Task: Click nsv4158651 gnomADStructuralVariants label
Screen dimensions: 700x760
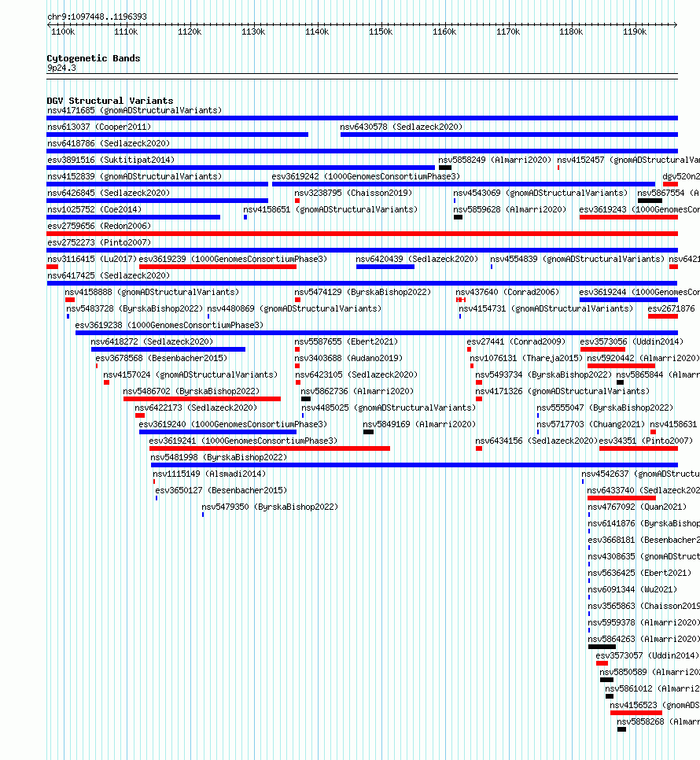Action: (x=330, y=209)
